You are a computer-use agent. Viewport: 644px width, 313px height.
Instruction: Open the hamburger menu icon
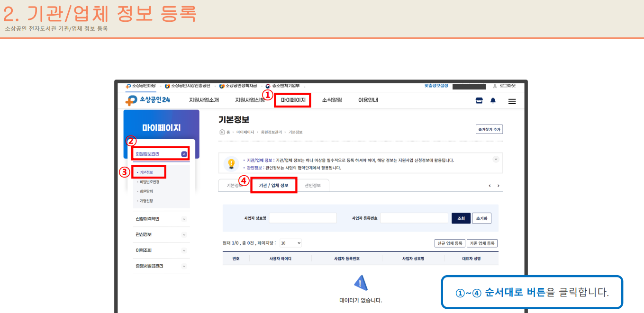[x=512, y=101]
